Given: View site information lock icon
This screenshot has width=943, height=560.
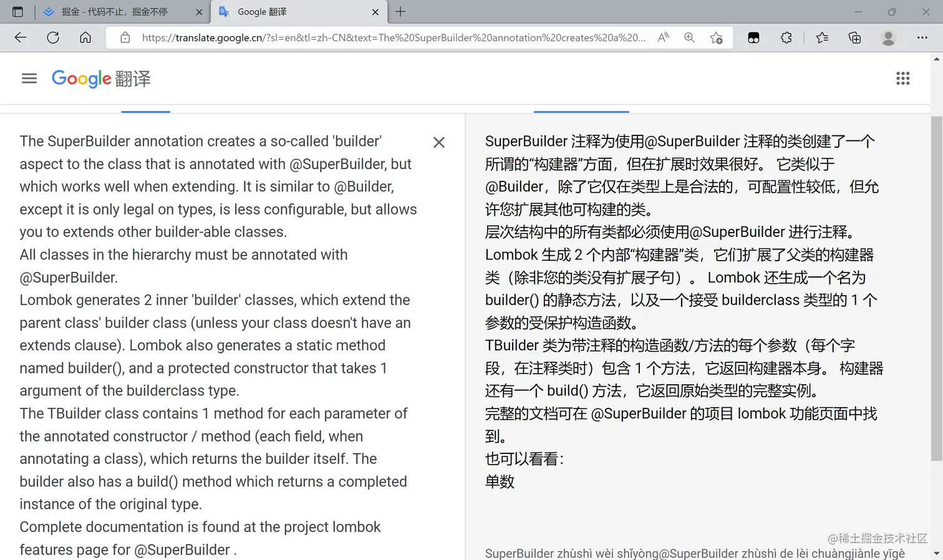Looking at the screenshot, I should (x=125, y=37).
